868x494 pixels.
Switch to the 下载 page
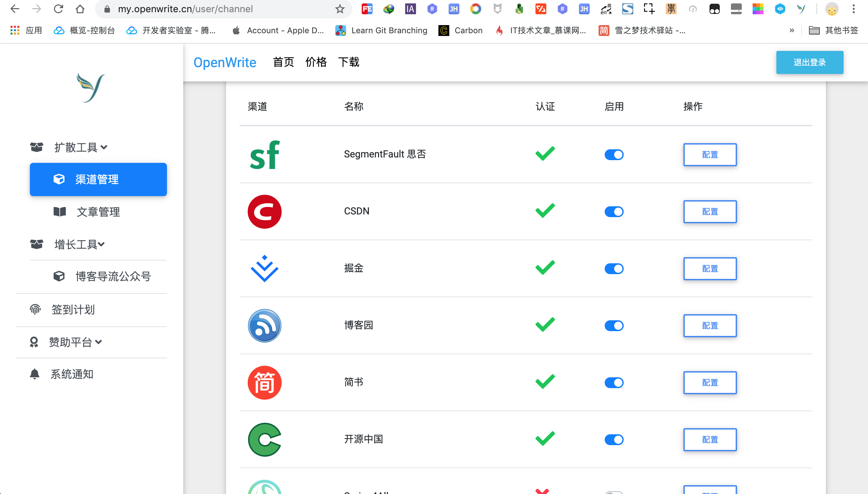[x=348, y=62]
